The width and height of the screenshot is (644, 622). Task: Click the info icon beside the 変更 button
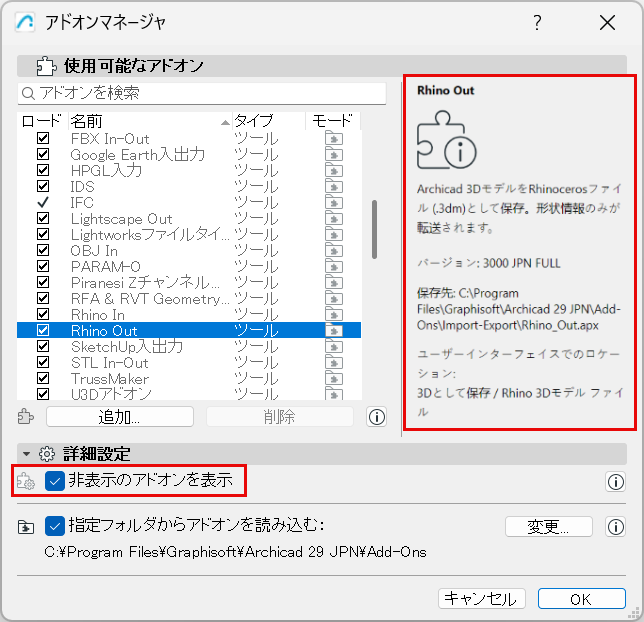click(615, 527)
